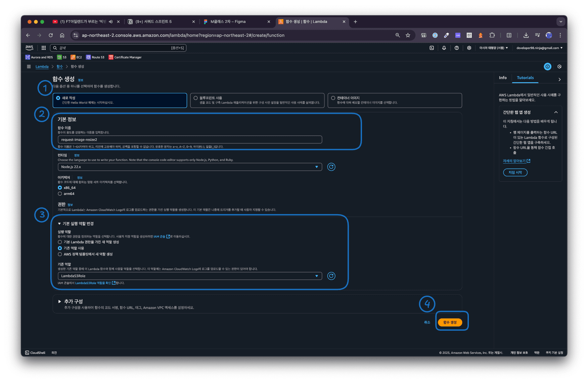Open the Chrome three-dot menu

560,35
